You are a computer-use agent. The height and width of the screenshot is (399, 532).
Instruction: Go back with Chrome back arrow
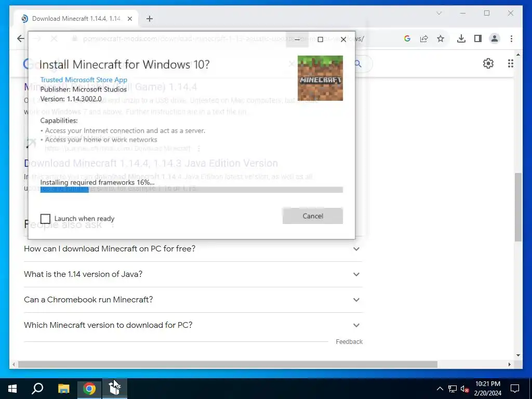coord(21,38)
